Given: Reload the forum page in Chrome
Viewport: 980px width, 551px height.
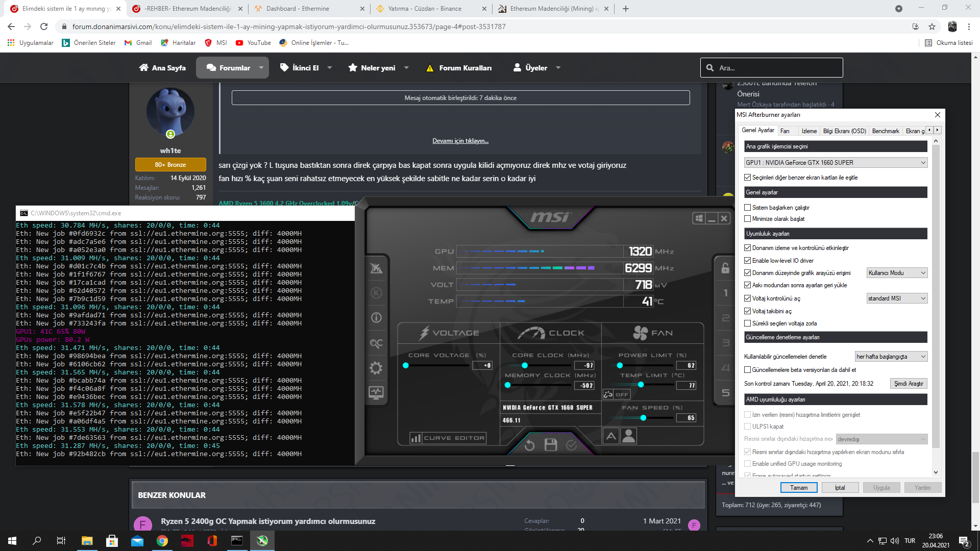Looking at the screenshot, I should pos(44,27).
